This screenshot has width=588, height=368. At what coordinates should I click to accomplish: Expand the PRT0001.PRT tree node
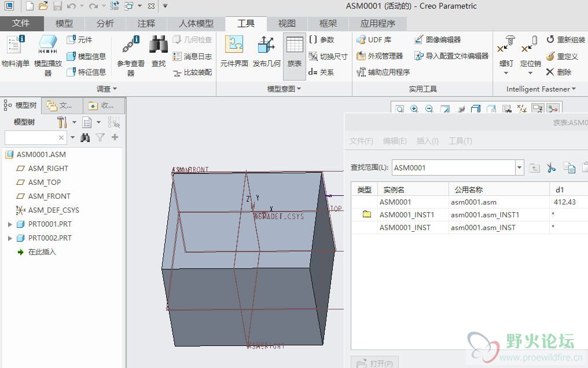click(10, 224)
